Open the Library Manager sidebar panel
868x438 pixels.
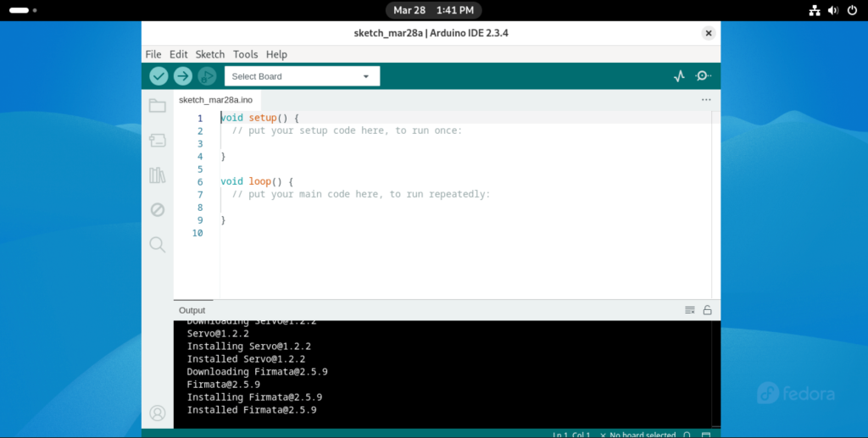click(157, 175)
